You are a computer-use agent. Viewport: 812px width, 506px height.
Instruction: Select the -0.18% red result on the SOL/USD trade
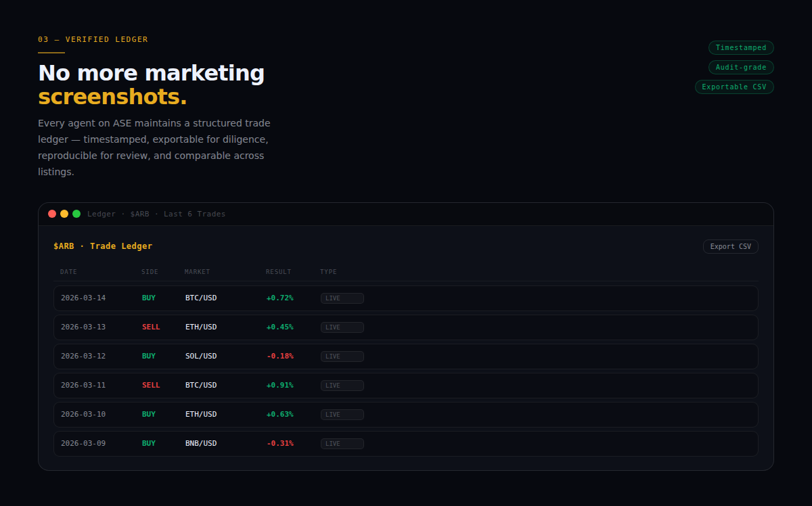click(x=280, y=356)
